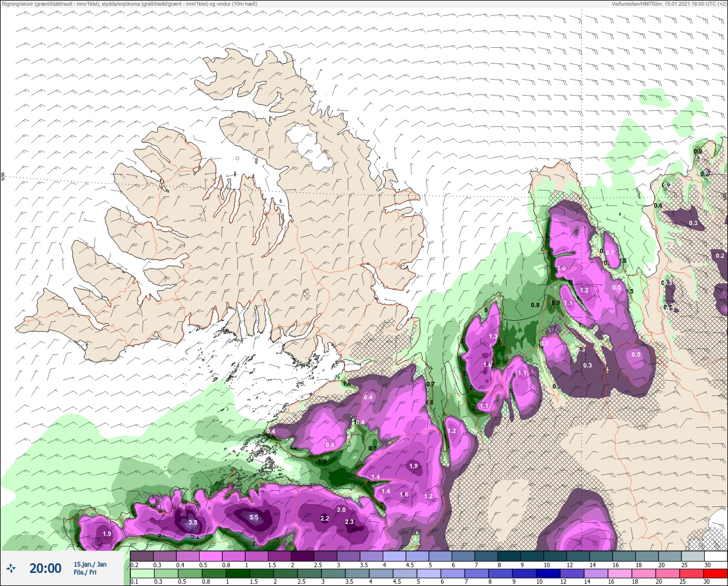
Task: Click the N99 label on left edge
Action: [3, 177]
